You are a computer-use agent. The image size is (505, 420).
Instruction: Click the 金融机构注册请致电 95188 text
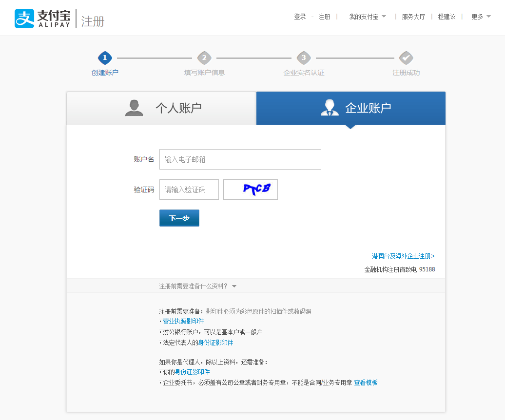400,269
